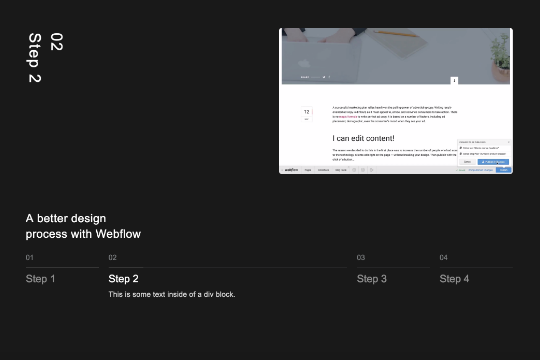Open the Pages tab in editor bar
The width and height of the screenshot is (540, 360).
click(308, 170)
